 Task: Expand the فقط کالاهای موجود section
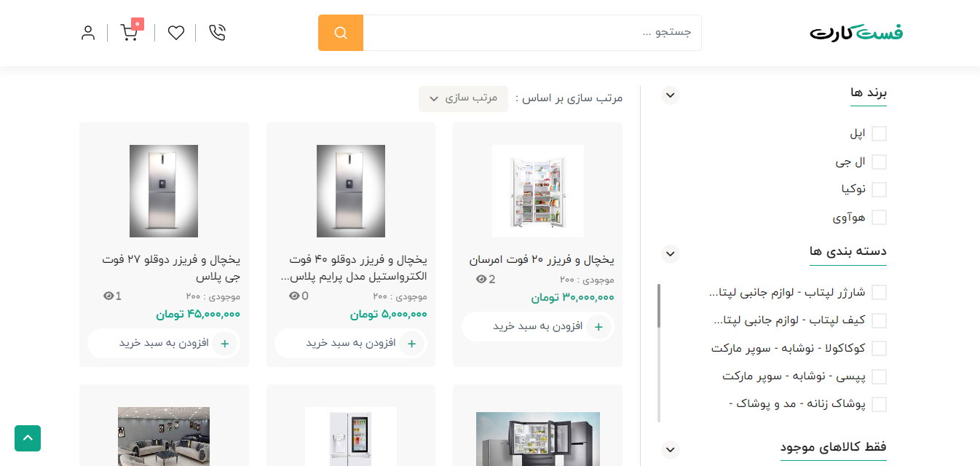pyautogui.click(x=670, y=449)
